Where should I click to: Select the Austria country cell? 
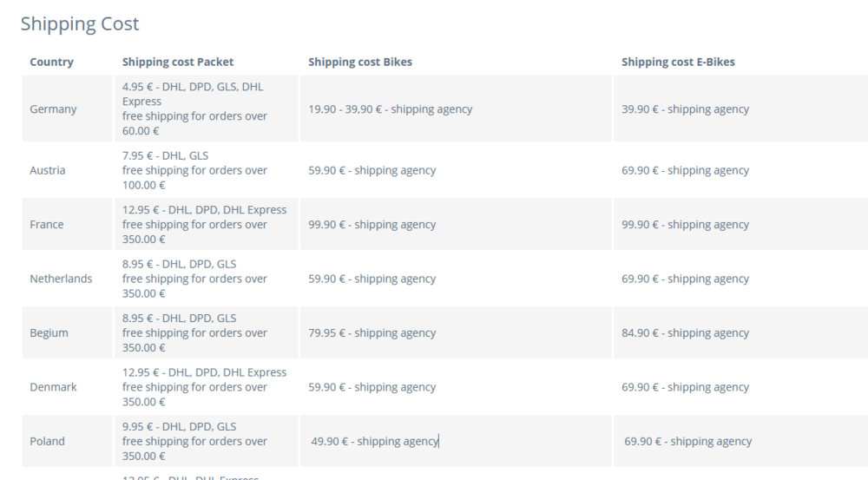(x=48, y=170)
